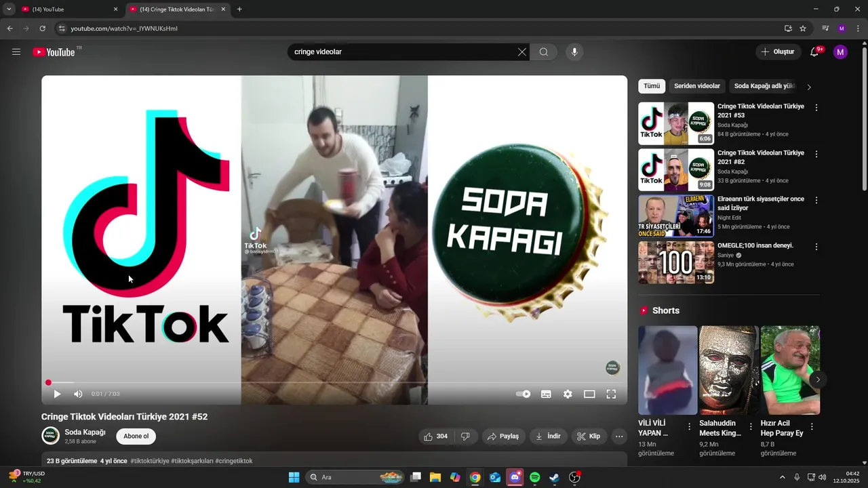Open Elraeann türk siyasetçiler thumbnail

point(676,216)
